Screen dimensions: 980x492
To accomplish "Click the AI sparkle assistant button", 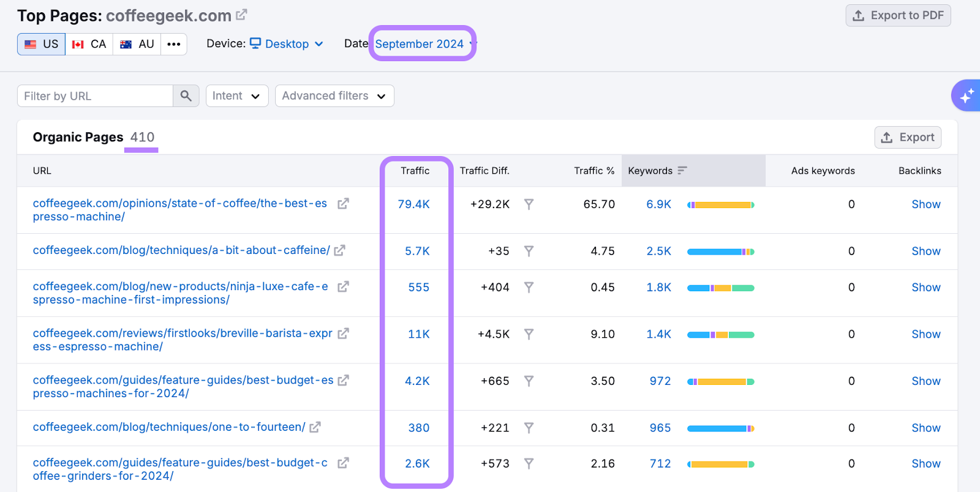I will (x=966, y=96).
